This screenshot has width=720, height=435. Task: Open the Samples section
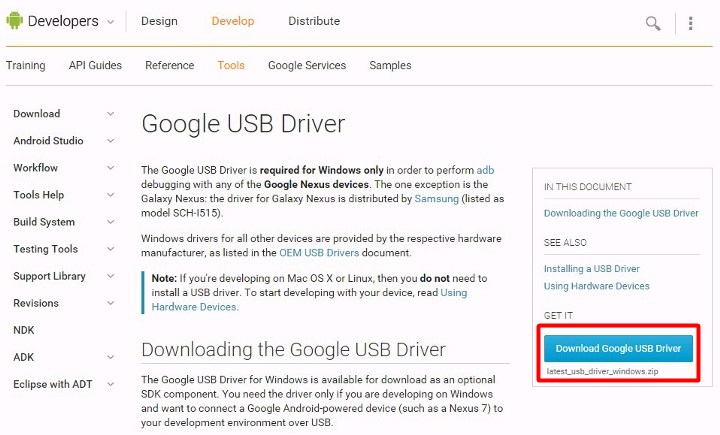coord(390,65)
